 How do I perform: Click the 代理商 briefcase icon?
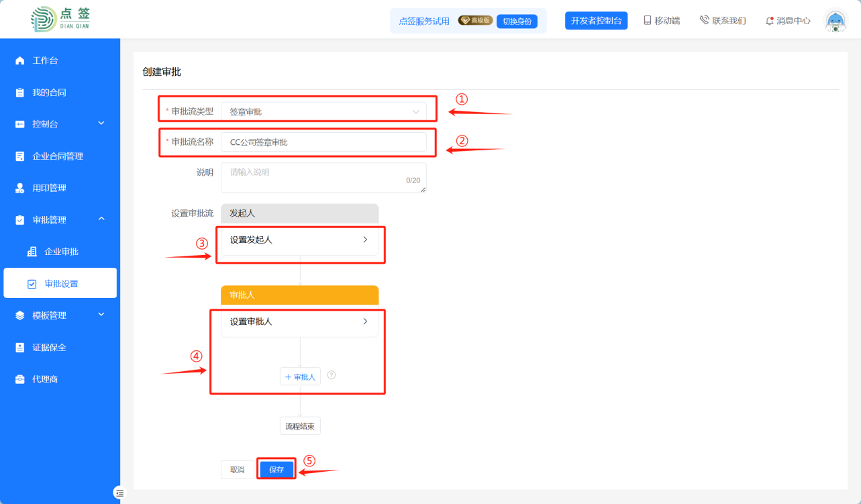tap(19, 379)
